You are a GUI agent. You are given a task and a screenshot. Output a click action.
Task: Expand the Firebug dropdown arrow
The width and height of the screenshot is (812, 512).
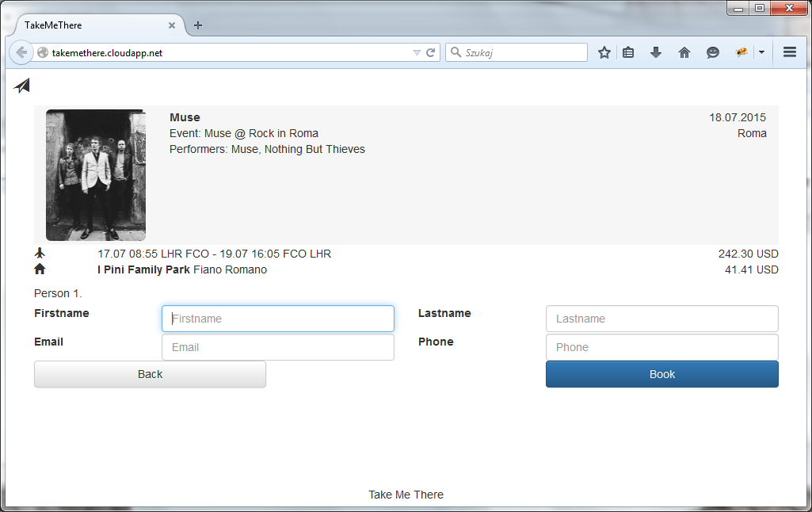coord(761,52)
